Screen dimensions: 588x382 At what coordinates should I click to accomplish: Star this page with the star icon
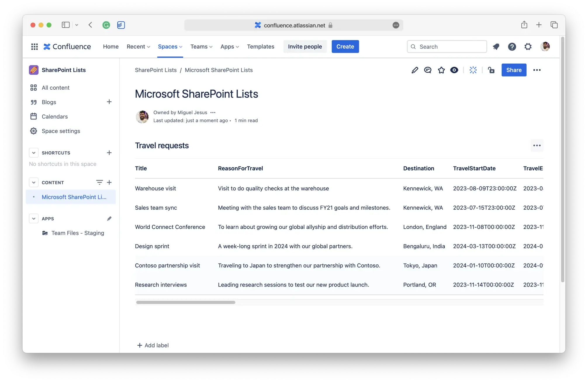click(x=441, y=70)
